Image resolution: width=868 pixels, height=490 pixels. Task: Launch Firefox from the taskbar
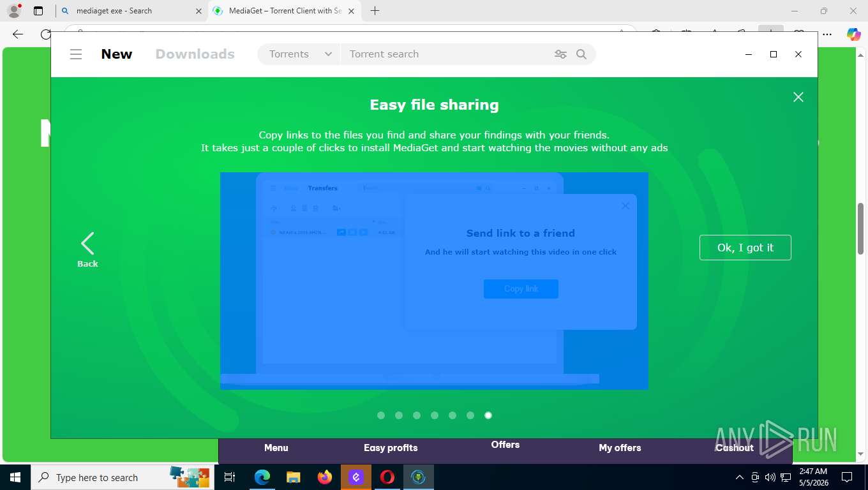325,477
